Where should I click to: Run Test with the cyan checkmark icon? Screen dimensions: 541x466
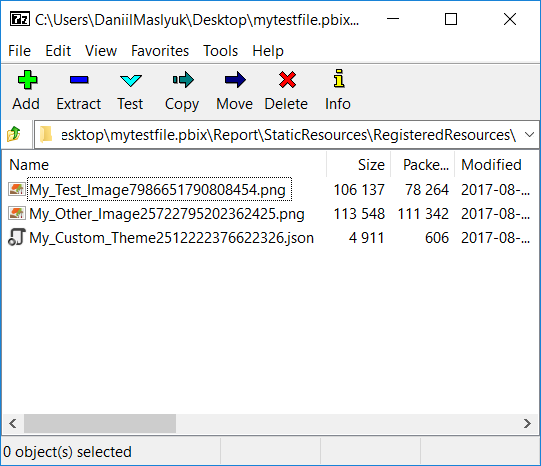[x=131, y=81]
